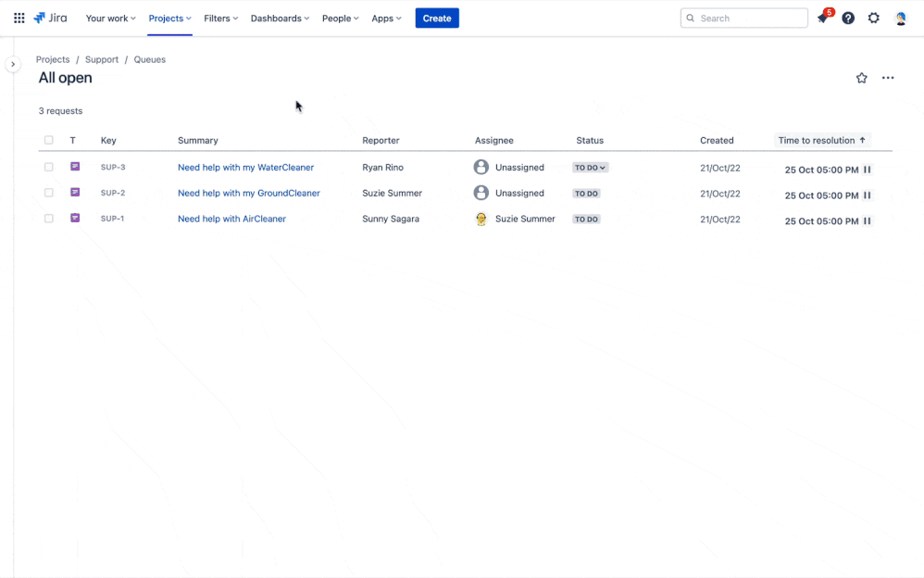Click the SUP-3 SLA pause icon

click(x=867, y=170)
